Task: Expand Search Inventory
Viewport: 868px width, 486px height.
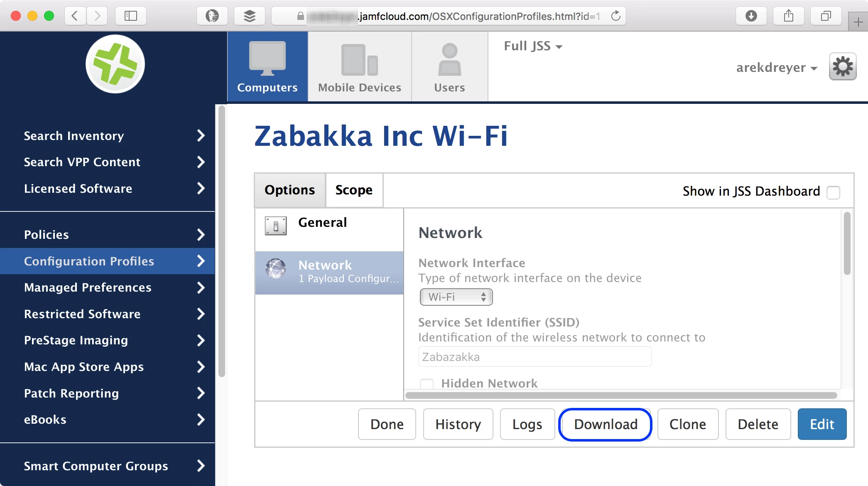Action: 108,136
